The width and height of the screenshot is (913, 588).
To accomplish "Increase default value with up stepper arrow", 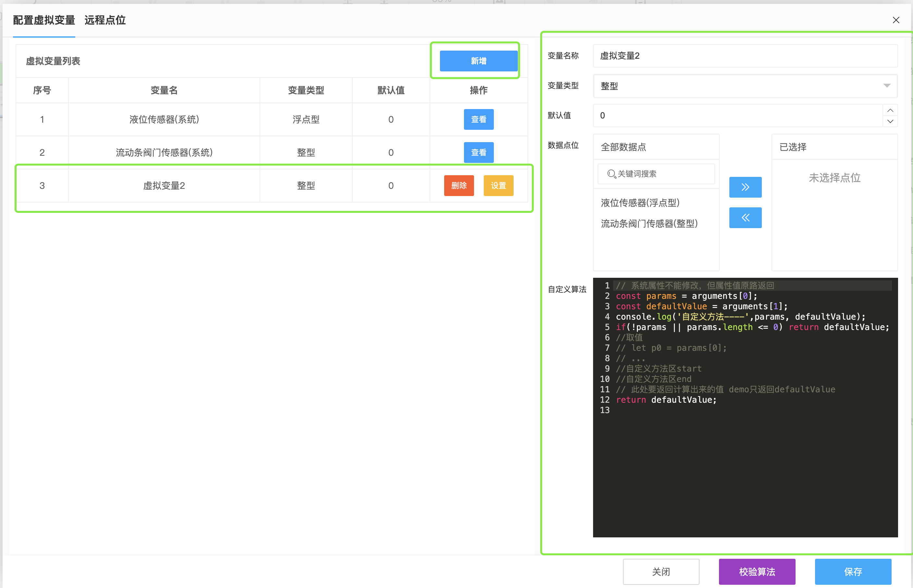I will click(x=890, y=110).
